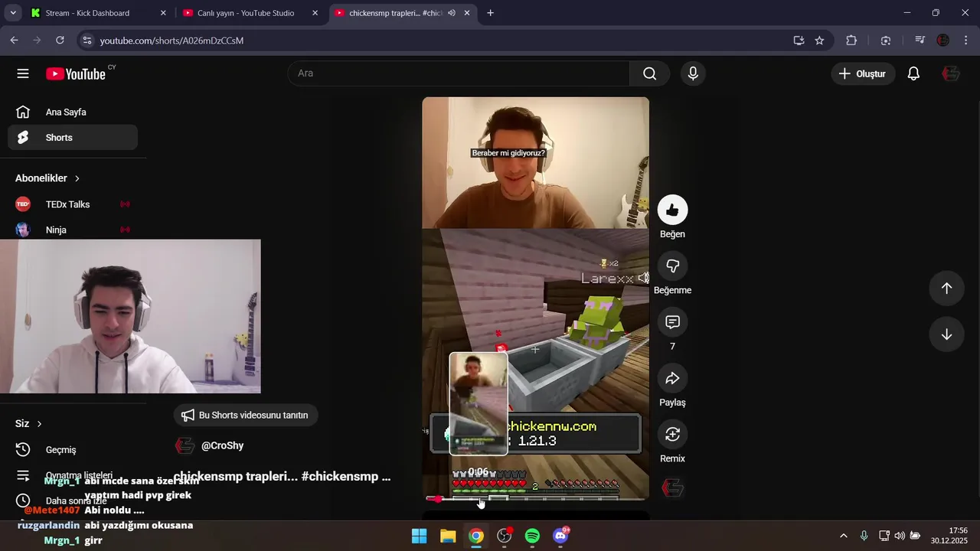This screenshot has height=551, width=980.
Task: View site information in the address bar
Action: 87,41
